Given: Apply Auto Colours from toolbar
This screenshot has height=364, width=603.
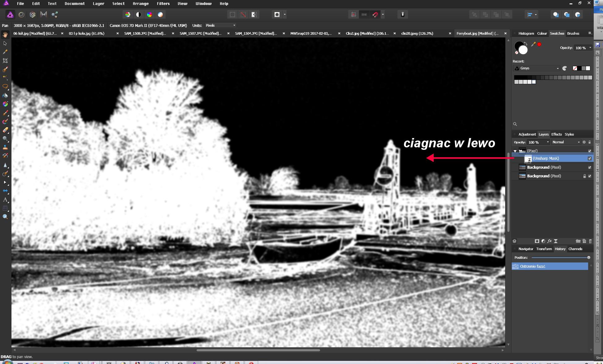Looking at the screenshot, I should (x=149, y=15).
